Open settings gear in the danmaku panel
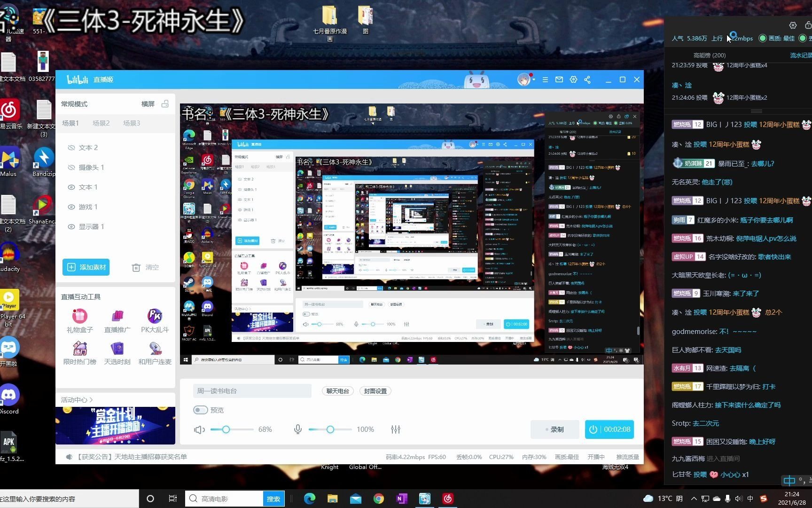 [x=793, y=25]
